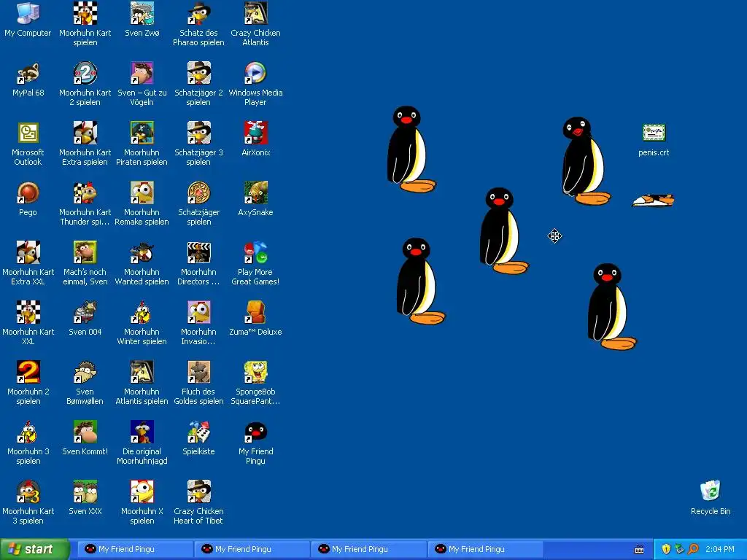Click the security shield tray icon
The image size is (747, 560).
click(666, 550)
